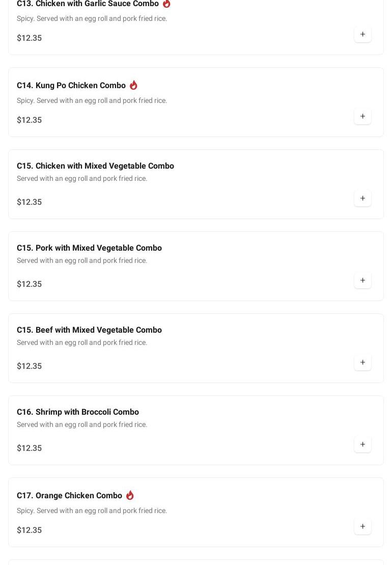Add C14 Kung Po Chicken Combo to order

[362, 117]
